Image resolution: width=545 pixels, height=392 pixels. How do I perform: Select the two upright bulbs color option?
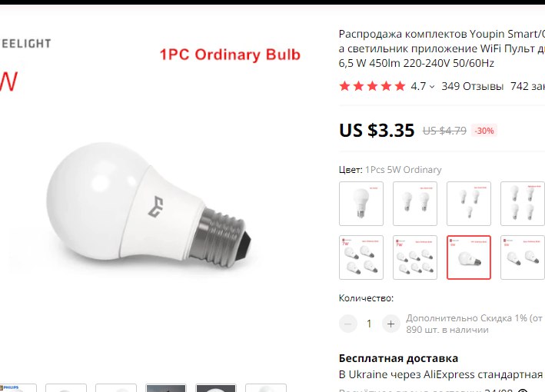415,204
